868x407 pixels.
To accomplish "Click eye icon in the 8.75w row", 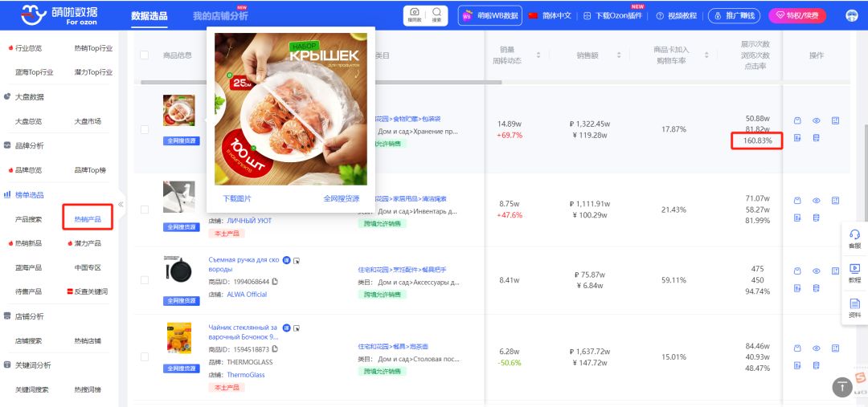I will click(816, 201).
